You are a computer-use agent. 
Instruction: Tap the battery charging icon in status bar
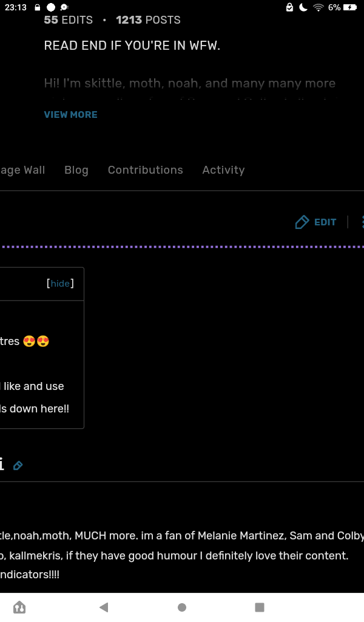[350, 7]
